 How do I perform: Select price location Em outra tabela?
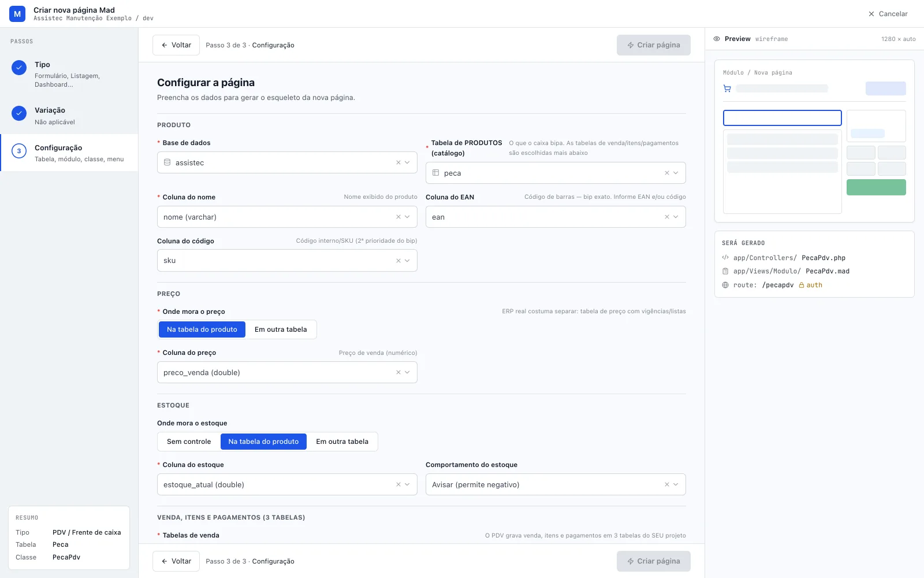281,329
